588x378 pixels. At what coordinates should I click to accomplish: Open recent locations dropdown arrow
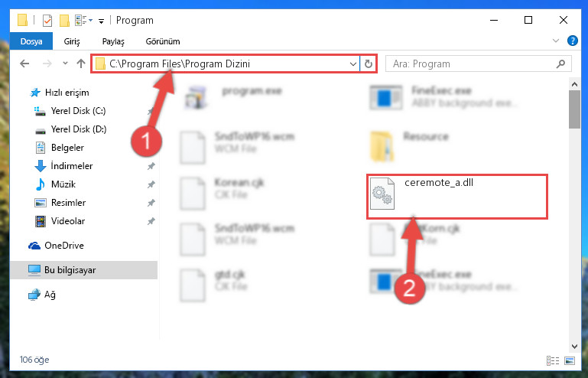tap(65, 64)
